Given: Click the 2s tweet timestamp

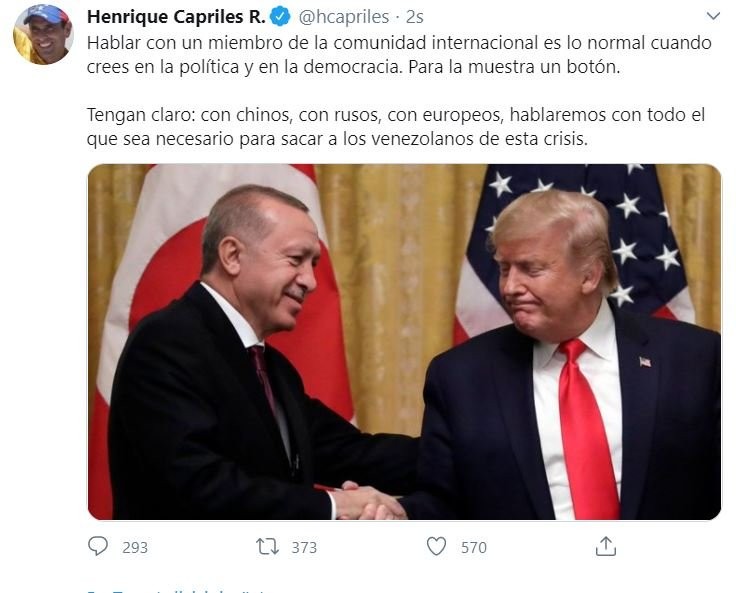Looking at the screenshot, I should (414, 17).
